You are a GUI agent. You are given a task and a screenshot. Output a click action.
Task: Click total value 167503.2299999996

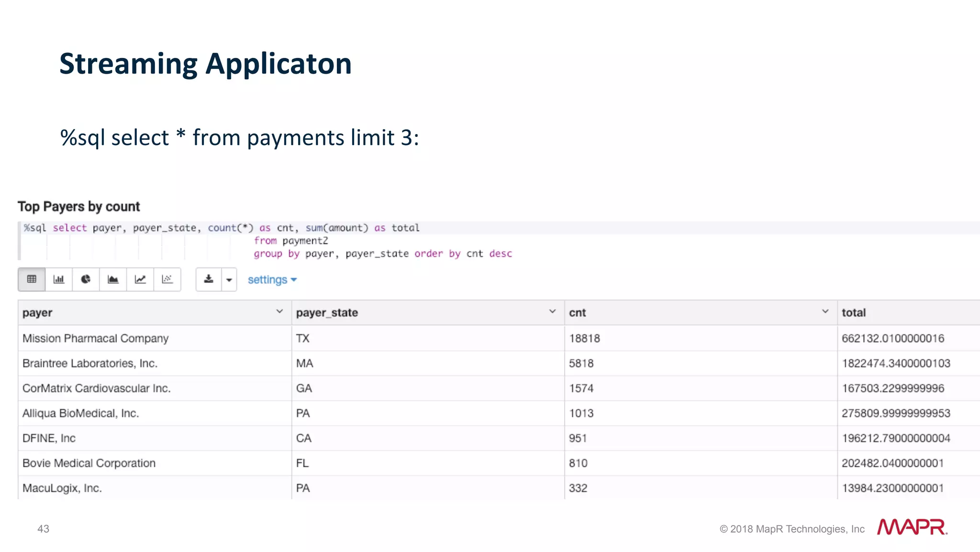[893, 388]
